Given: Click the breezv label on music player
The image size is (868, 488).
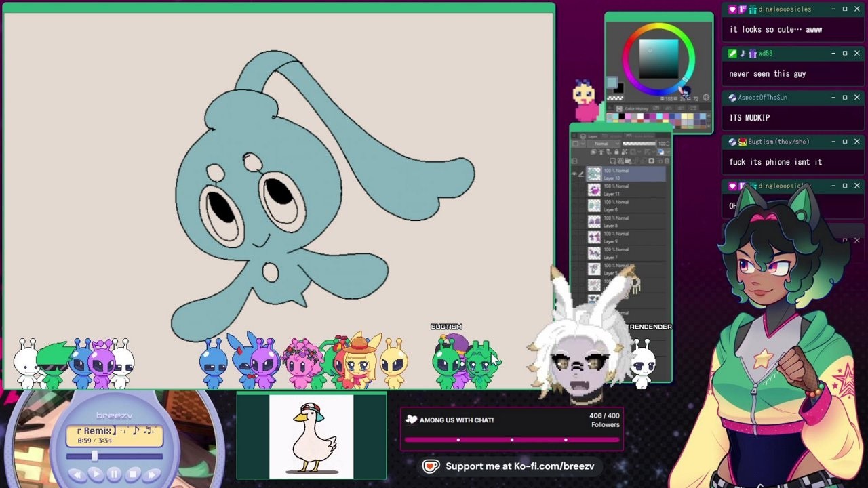Looking at the screenshot, I should tap(114, 415).
